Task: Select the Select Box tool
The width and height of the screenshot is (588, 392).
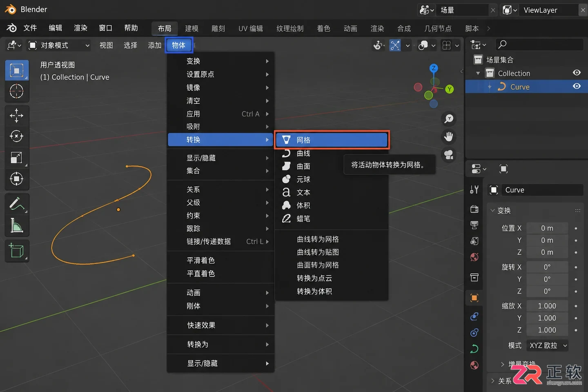Action: tap(17, 71)
